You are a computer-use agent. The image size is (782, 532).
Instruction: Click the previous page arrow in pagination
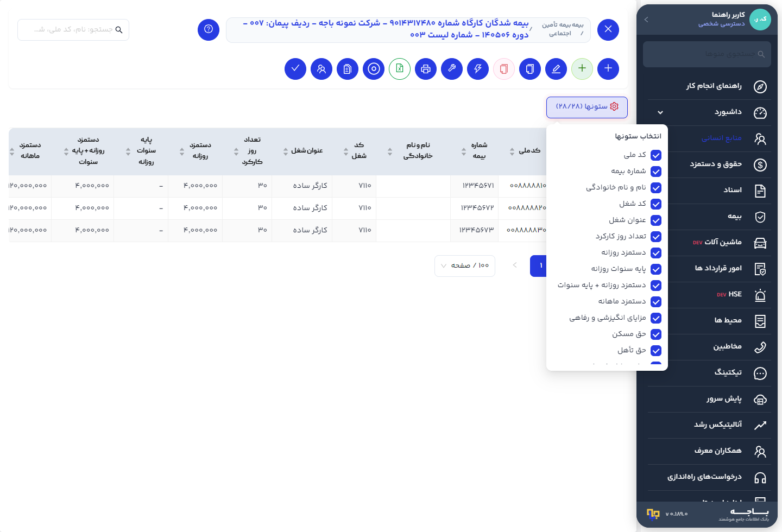click(x=515, y=265)
